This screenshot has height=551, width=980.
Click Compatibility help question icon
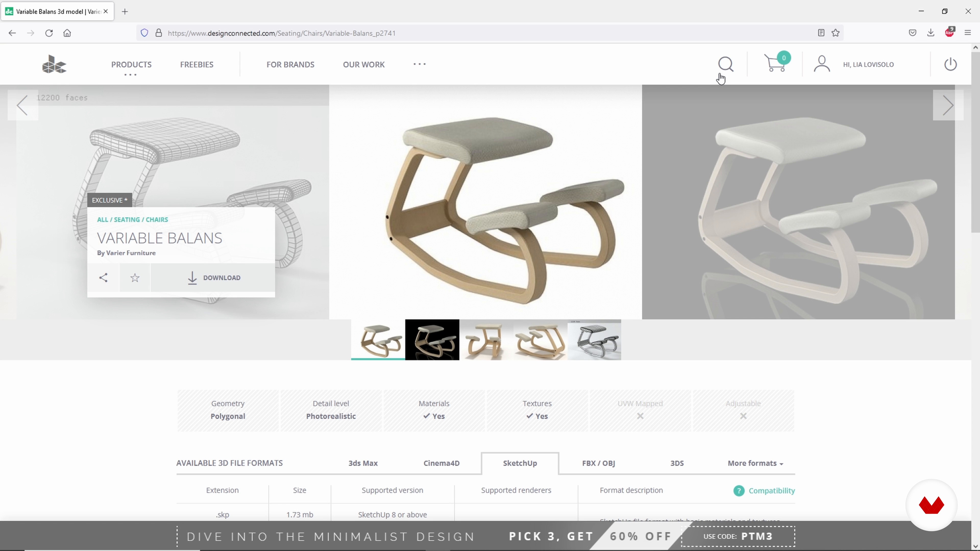tap(739, 491)
